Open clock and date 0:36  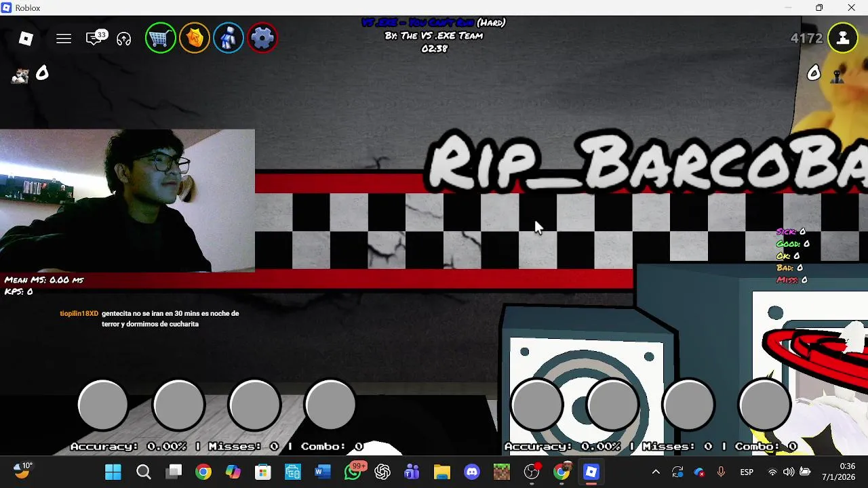[x=838, y=472]
